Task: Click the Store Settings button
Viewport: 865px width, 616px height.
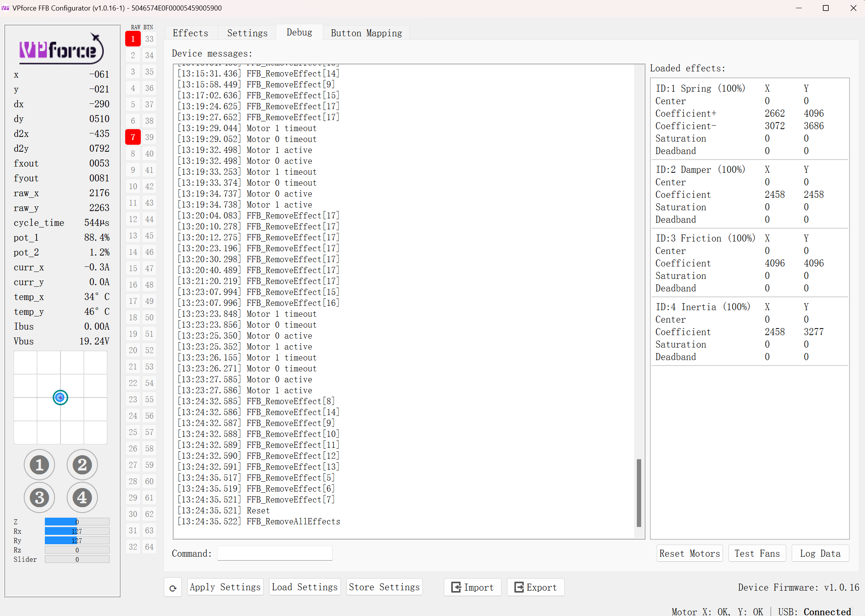Action: 384,587
